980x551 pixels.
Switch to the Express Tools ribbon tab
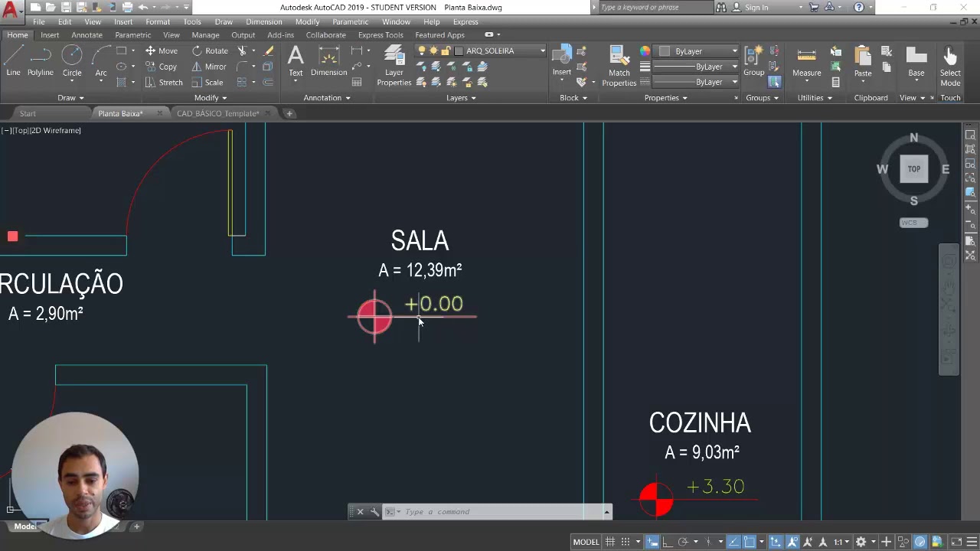click(x=381, y=35)
